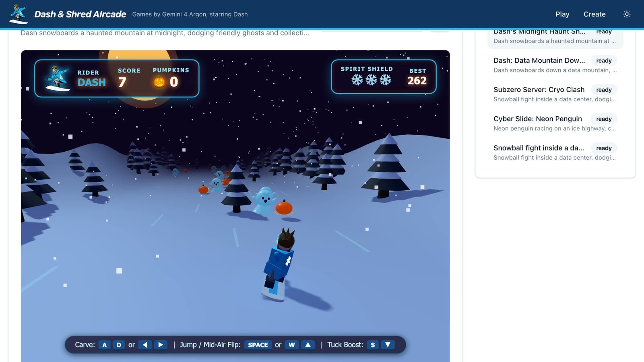Click the nearest orange pumpkin on slope
This screenshot has width=644, height=362.
pos(284,208)
